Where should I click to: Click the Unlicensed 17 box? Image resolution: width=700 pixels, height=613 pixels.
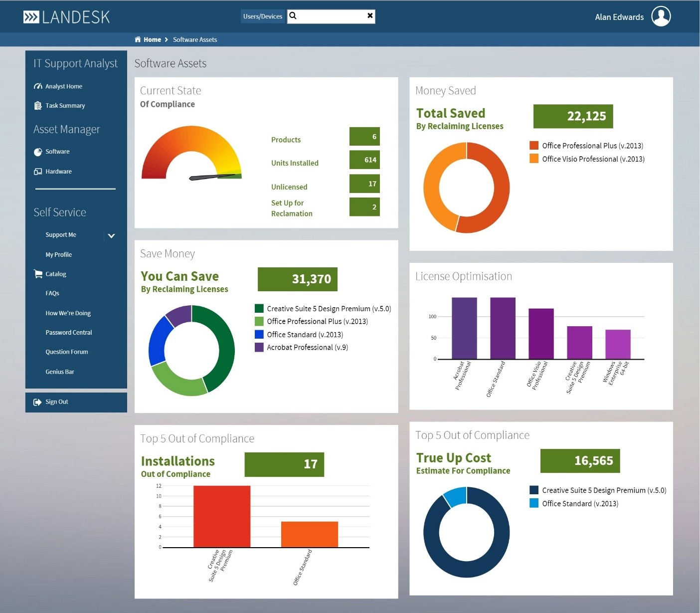tap(364, 184)
